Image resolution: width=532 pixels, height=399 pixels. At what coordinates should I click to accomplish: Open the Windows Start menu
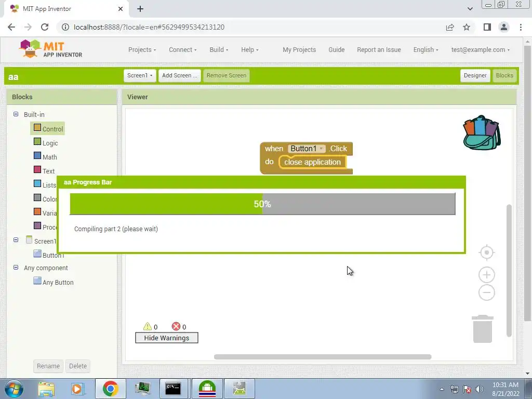point(14,389)
